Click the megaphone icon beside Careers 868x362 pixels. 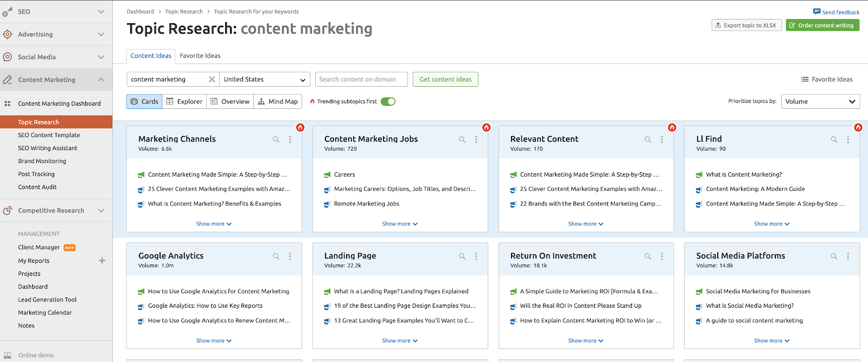coord(327,175)
